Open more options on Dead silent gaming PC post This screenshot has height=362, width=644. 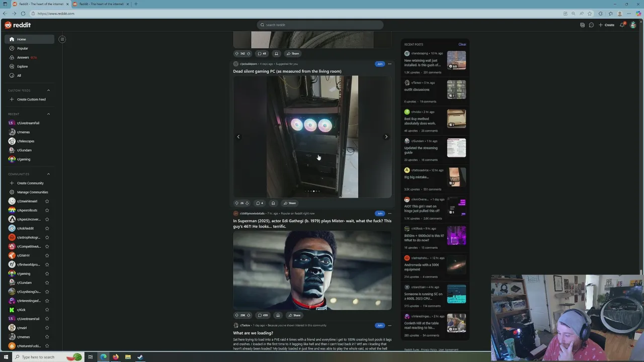389,64
